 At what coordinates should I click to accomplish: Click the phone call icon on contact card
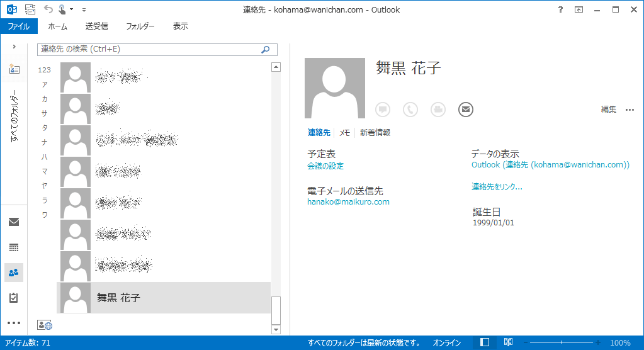tap(410, 110)
